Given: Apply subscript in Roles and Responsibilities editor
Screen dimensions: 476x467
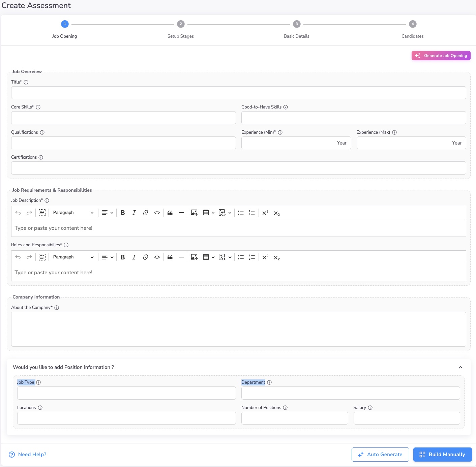Looking at the screenshot, I should click(276, 258).
